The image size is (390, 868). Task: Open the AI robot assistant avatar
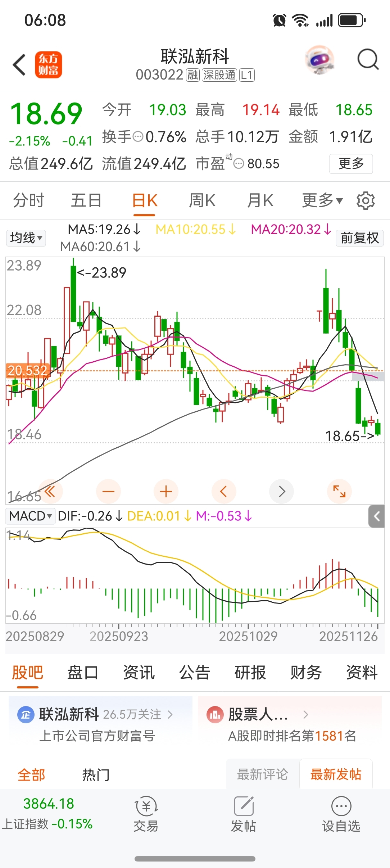pyautogui.click(x=319, y=60)
